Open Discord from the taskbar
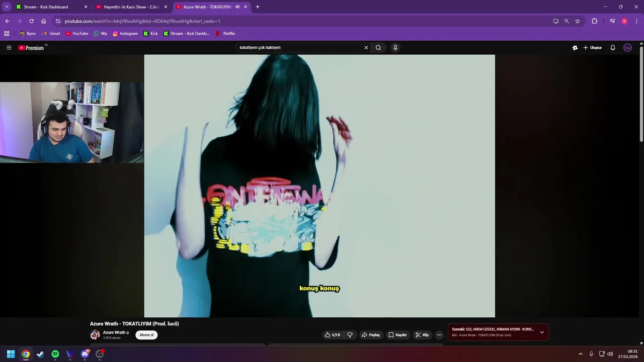This screenshot has width=644, height=362. (x=85, y=354)
